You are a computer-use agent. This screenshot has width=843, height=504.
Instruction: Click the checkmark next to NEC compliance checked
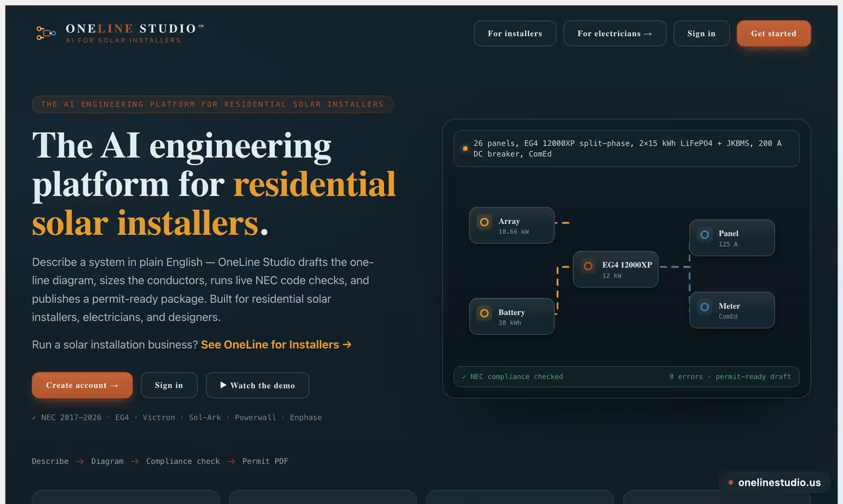coord(464,377)
